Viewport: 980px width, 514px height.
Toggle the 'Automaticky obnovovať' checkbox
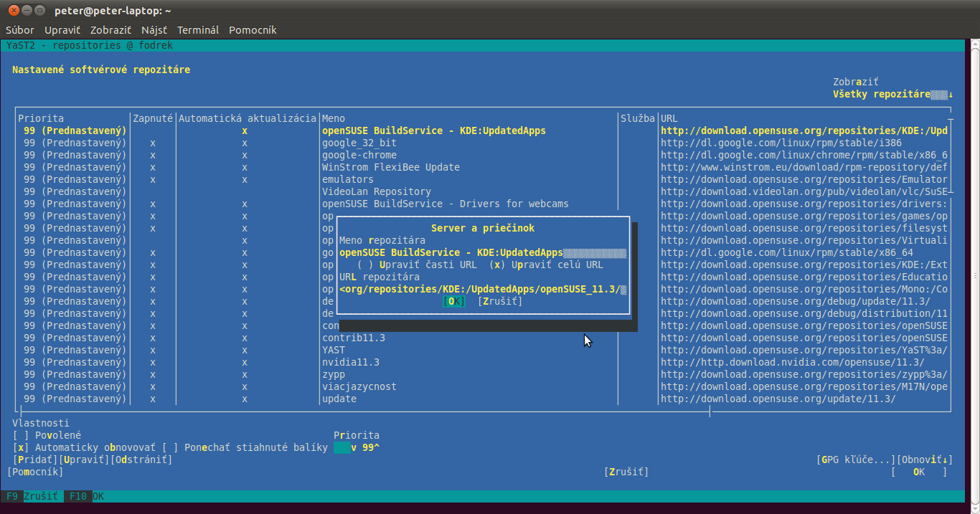coord(84,448)
